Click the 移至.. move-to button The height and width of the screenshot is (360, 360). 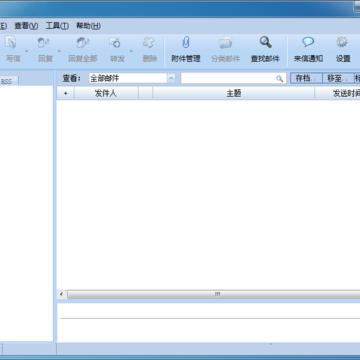pyautogui.click(x=338, y=78)
